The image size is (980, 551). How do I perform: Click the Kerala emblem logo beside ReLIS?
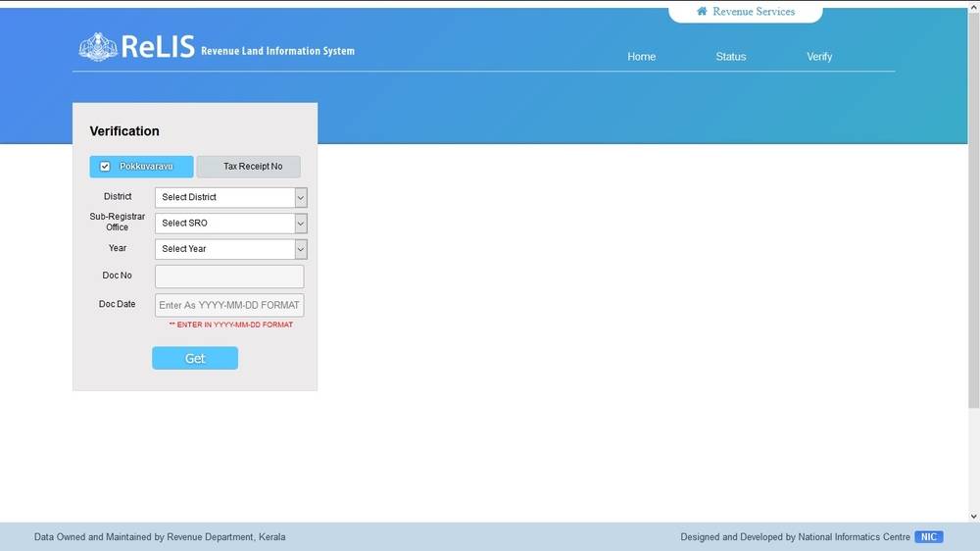[x=98, y=47]
